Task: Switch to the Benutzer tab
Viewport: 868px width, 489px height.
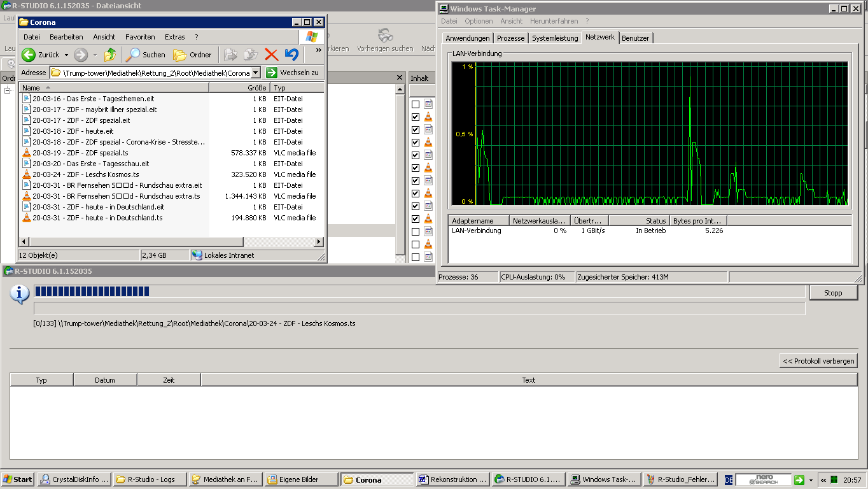Action: (636, 38)
